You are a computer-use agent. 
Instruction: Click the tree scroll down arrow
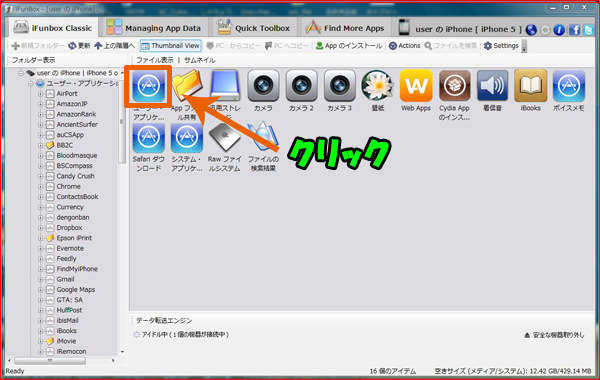tap(122, 352)
